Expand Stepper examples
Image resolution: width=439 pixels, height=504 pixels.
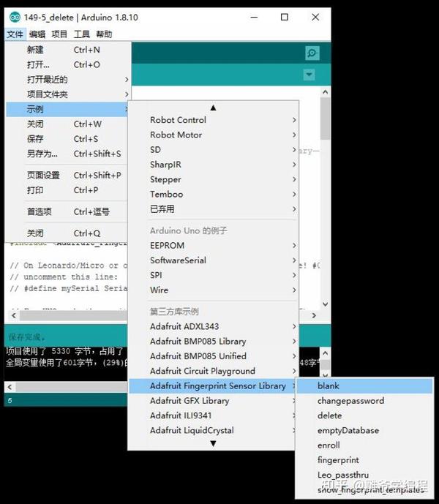214,179
